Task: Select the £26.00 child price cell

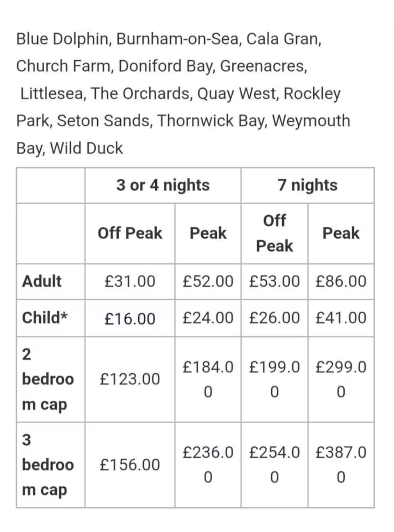Action: point(274,318)
